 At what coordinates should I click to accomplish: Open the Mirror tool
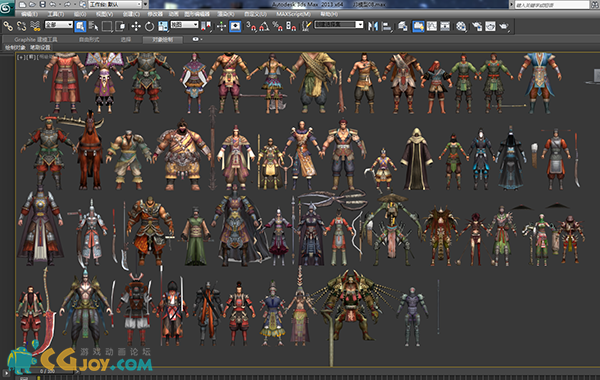pyautogui.click(x=373, y=26)
